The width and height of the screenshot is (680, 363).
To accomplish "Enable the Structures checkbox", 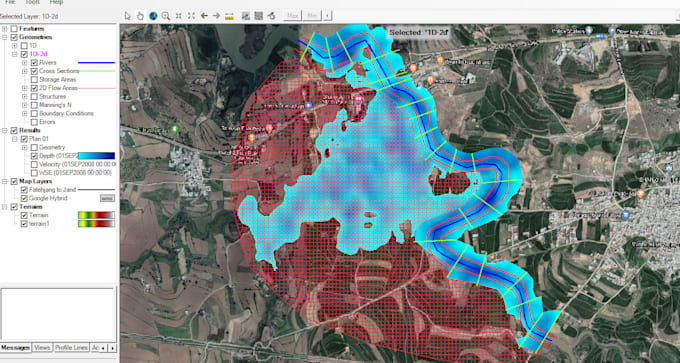I will [x=34, y=96].
